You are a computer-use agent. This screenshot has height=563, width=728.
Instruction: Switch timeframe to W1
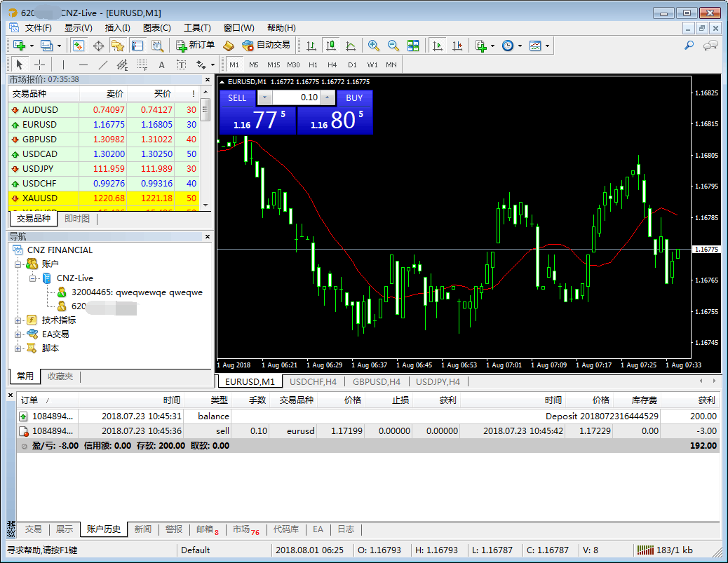tap(372, 65)
